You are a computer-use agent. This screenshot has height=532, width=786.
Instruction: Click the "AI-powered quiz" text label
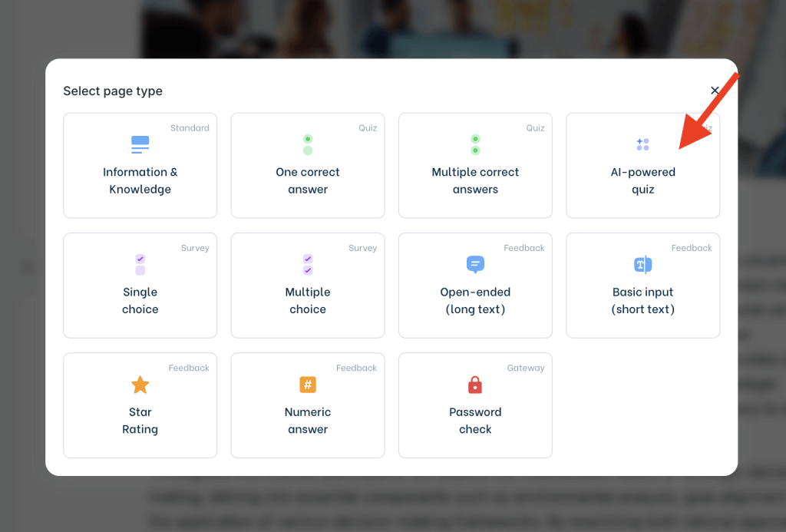point(642,181)
